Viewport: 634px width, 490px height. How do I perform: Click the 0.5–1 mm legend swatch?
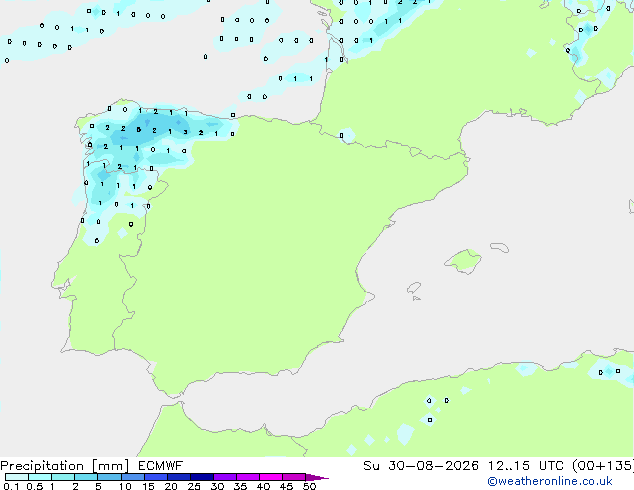pos(40,477)
